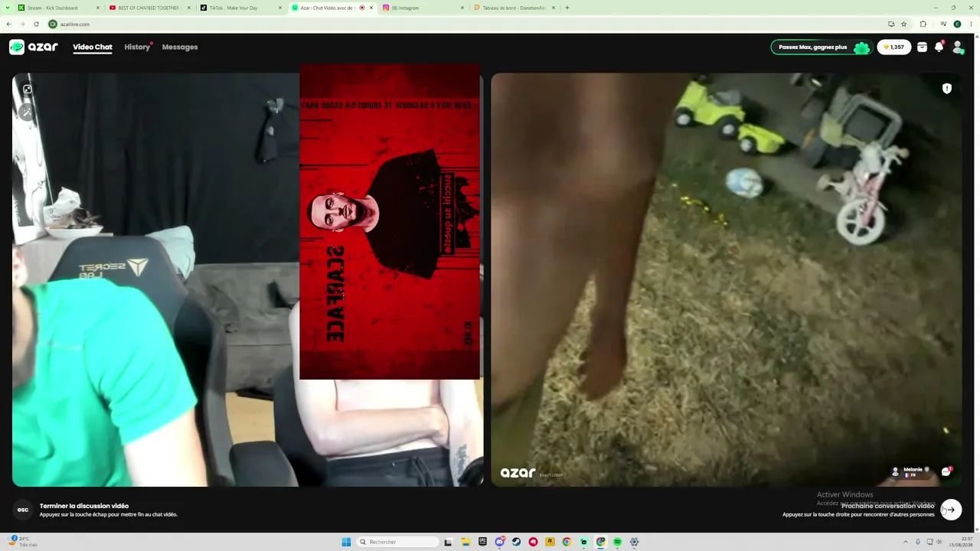Screen dimensions: 980x551
Task: Open File Explorer from the taskbar
Action: click(465, 542)
